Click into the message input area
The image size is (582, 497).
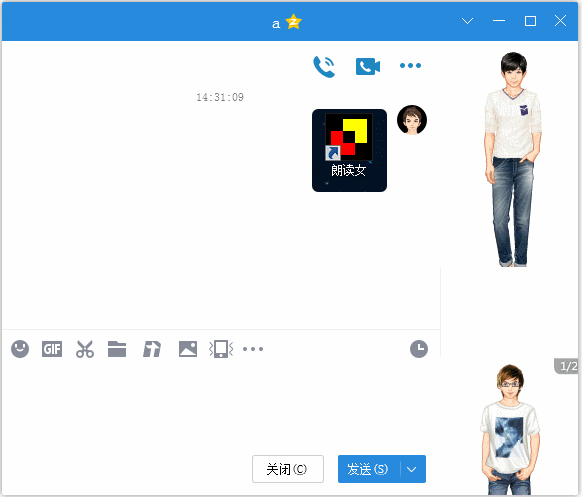pos(221,405)
